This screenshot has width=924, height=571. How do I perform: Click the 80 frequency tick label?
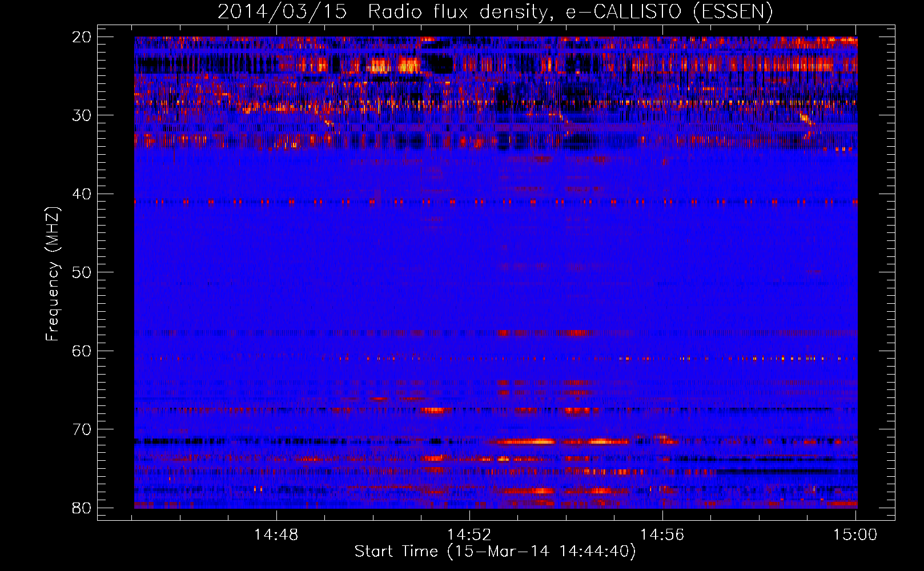coord(82,508)
